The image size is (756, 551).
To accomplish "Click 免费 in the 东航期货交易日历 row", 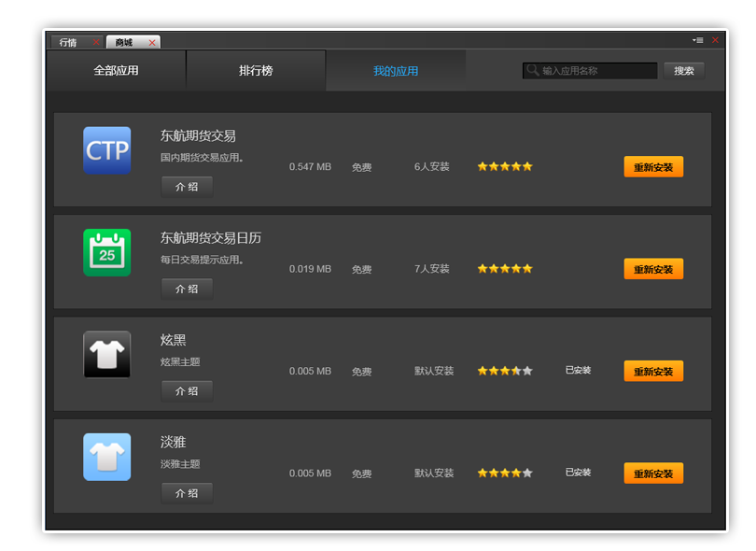I will point(361,269).
